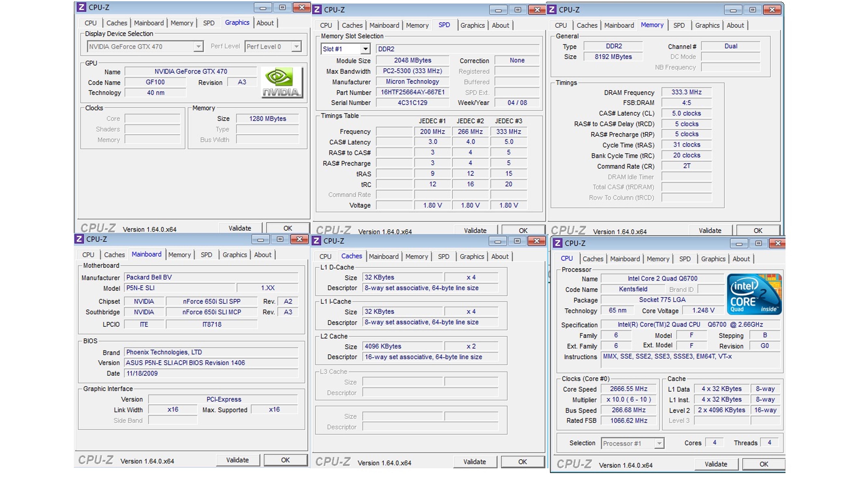Screen dimensions: 868x478
Task: Click the GPU name field NVIDIA GeForce GTX 470
Action: [x=191, y=71]
